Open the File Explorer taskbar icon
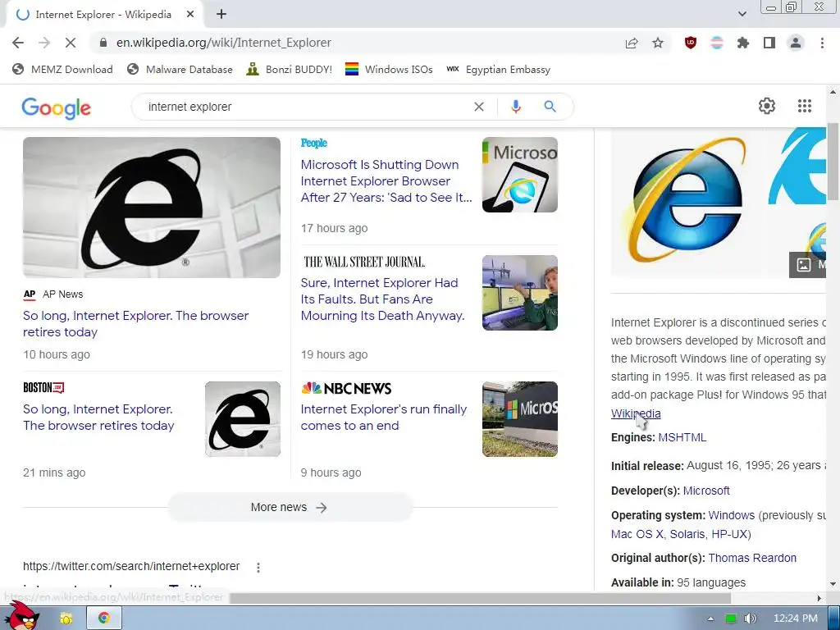Screen dimensions: 840x630 pyautogui.click(x=66, y=619)
